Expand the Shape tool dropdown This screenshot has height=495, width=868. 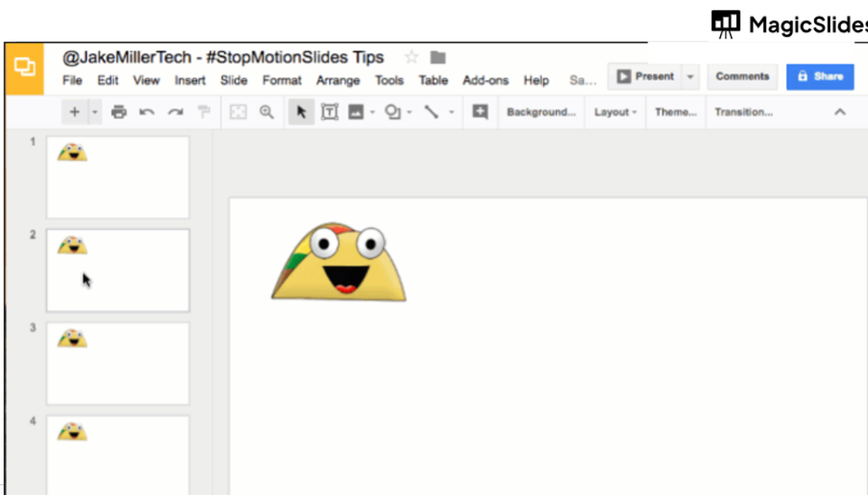pos(409,113)
